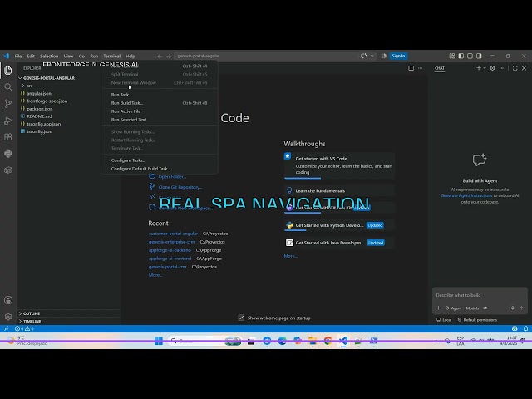This screenshot has width=532, height=399.
Task: Open chat settings gear in the Chat panel
Action: (492, 68)
